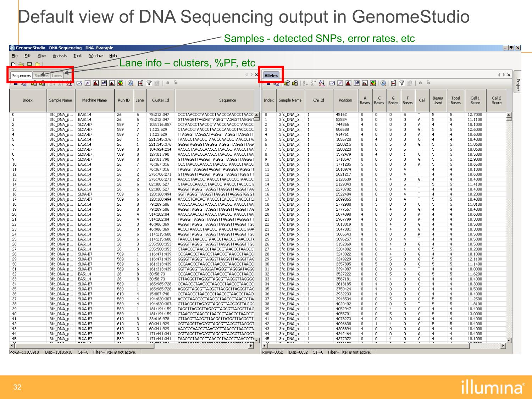Open the Help menu
This screenshot has width=532, height=399.
point(113,56)
